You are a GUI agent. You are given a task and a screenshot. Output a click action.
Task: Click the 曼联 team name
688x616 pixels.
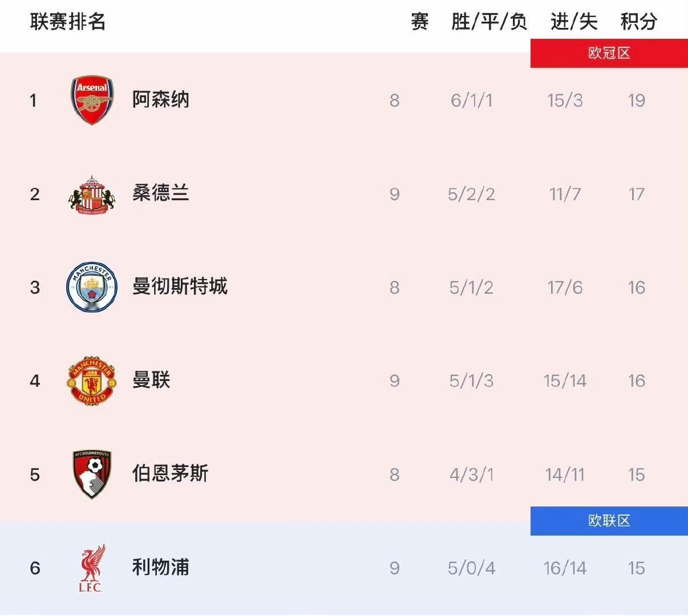151,380
